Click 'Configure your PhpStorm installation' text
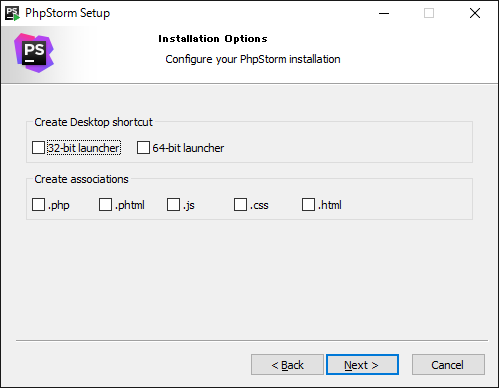499x388 pixels. [253, 59]
